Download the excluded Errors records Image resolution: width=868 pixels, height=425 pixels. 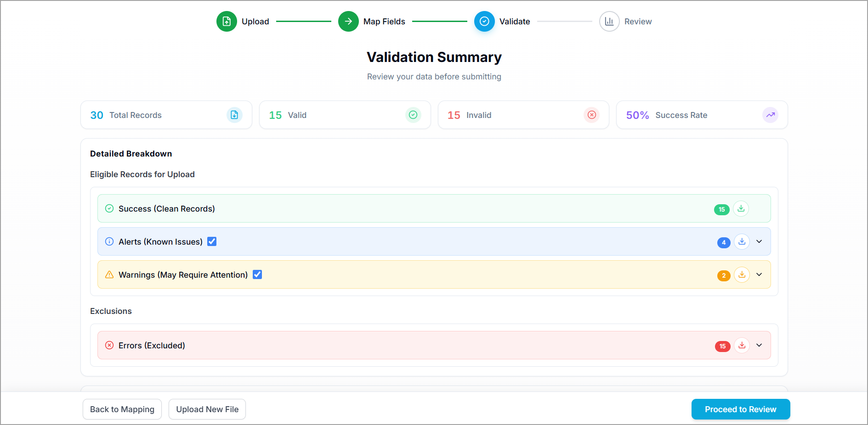(x=742, y=346)
